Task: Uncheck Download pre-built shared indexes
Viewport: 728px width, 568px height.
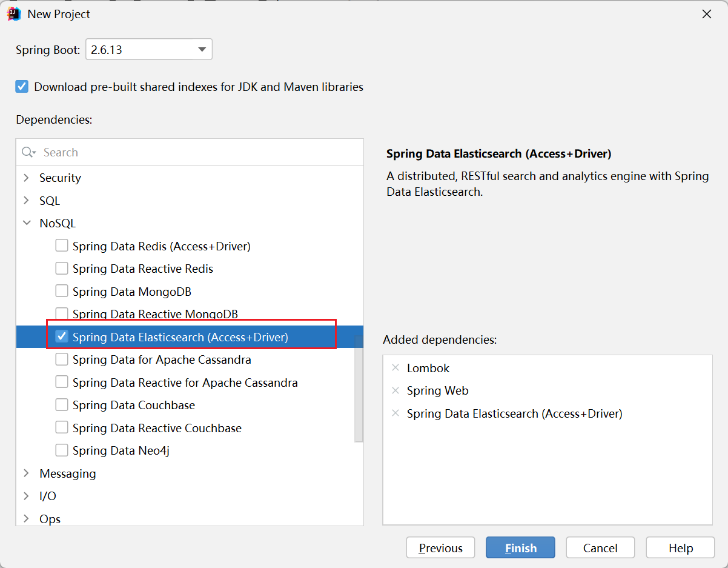Action: pyautogui.click(x=22, y=87)
